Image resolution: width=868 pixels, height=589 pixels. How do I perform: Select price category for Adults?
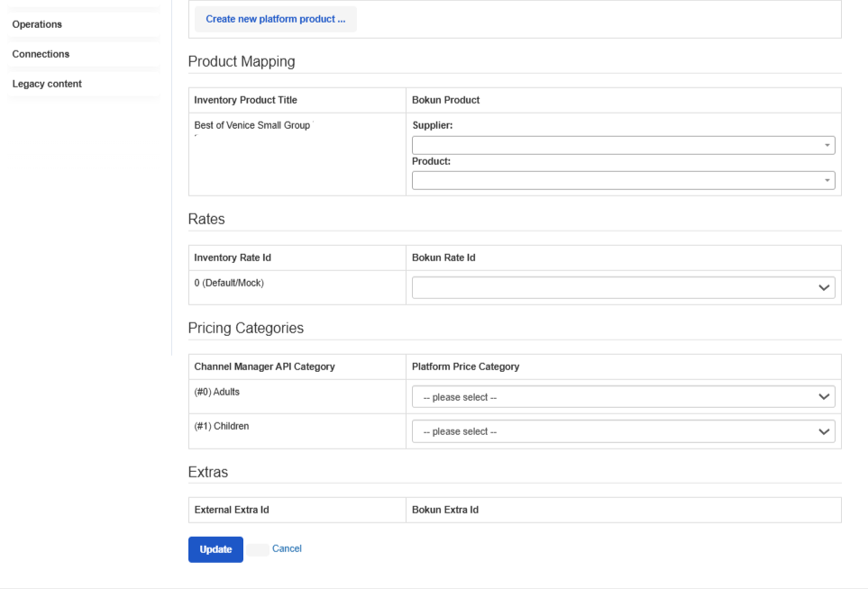coord(624,397)
